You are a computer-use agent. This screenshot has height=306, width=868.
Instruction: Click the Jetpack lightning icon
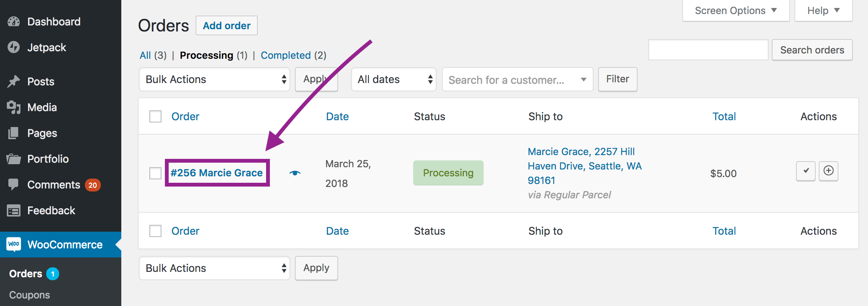[14, 47]
